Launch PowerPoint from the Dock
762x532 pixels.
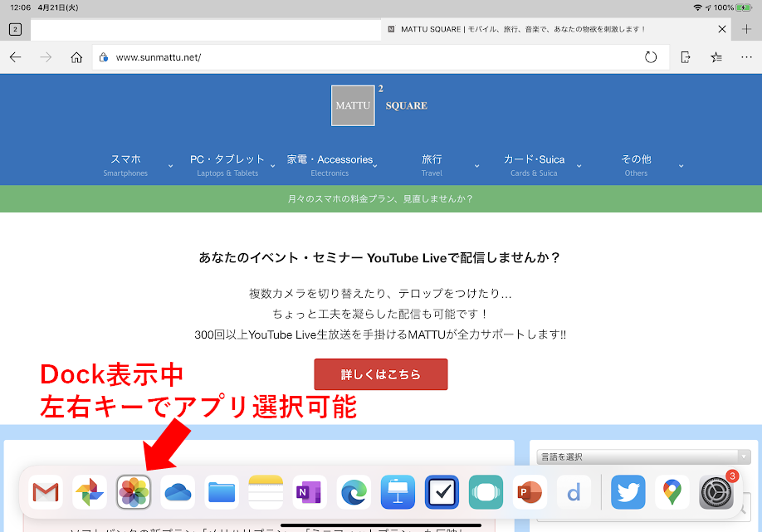530,492
